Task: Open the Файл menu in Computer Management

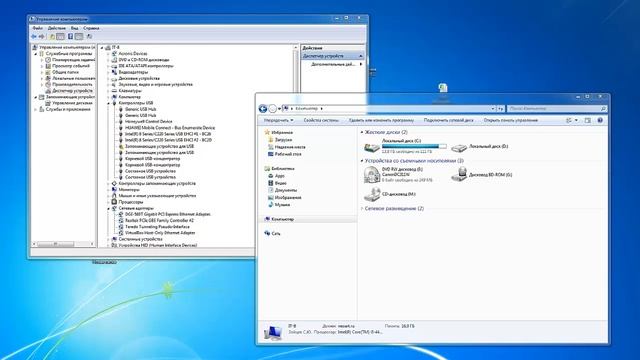Action: [38, 28]
